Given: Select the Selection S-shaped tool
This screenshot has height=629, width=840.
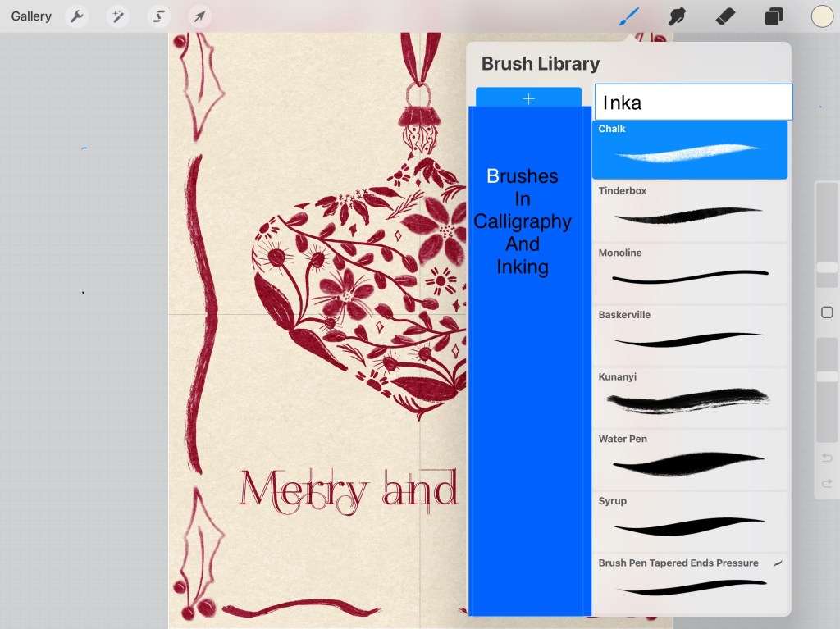Looking at the screenshot, I should coord(158,16).
